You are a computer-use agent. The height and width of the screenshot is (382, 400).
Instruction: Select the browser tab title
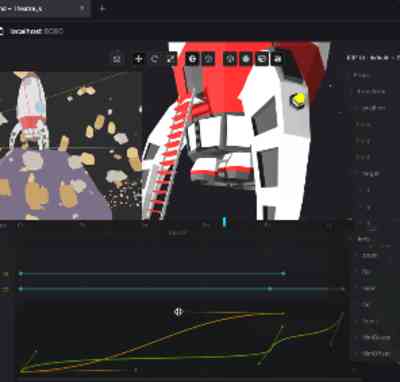[x=20, y=9]
